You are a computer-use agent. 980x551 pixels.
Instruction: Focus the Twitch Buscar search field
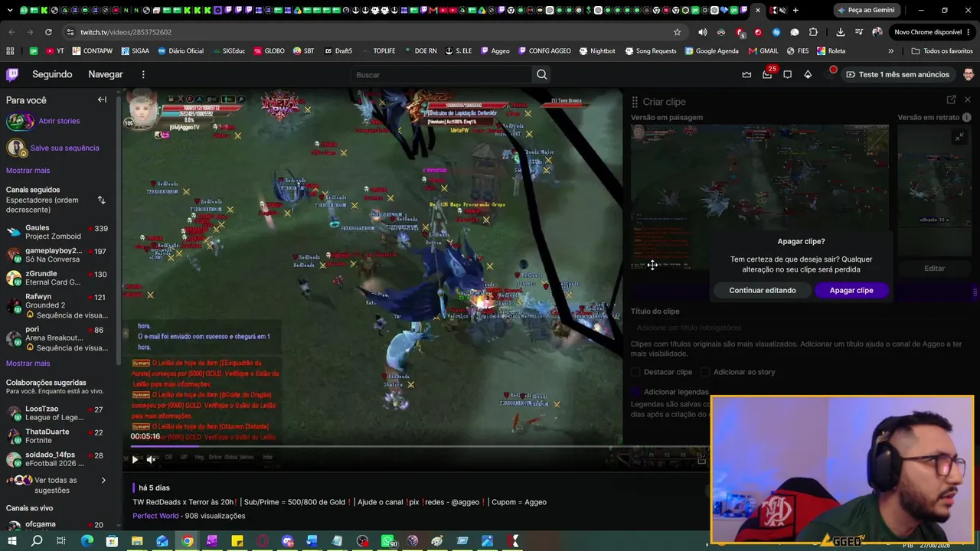(x=442, y=74)
